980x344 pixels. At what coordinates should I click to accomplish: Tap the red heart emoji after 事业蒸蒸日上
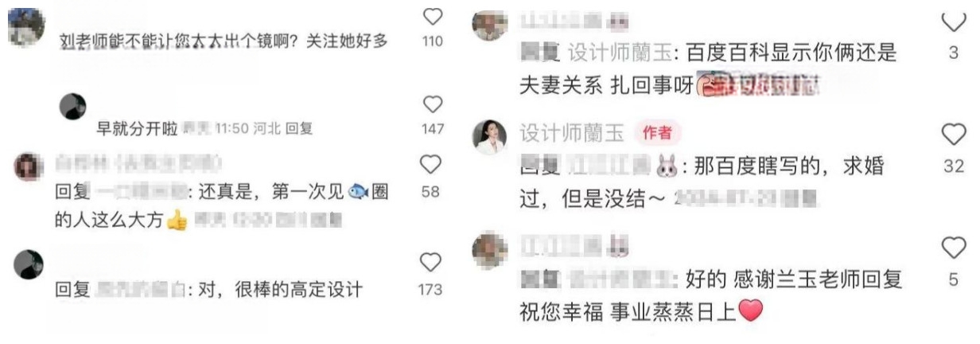(750, 309)
